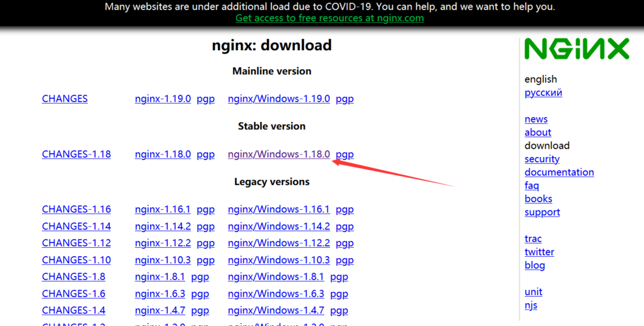Viewport: 644px width, 326px height.
Task: Open pgp signature next to nginx-1.16.1
Action: click(206, 209)
